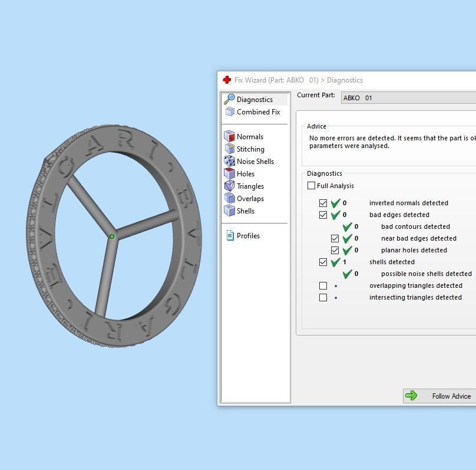The width and height of the screenshot is (476, 470).
Task: Click the green arrow on Follow Advice
Action: pos(411,396)
